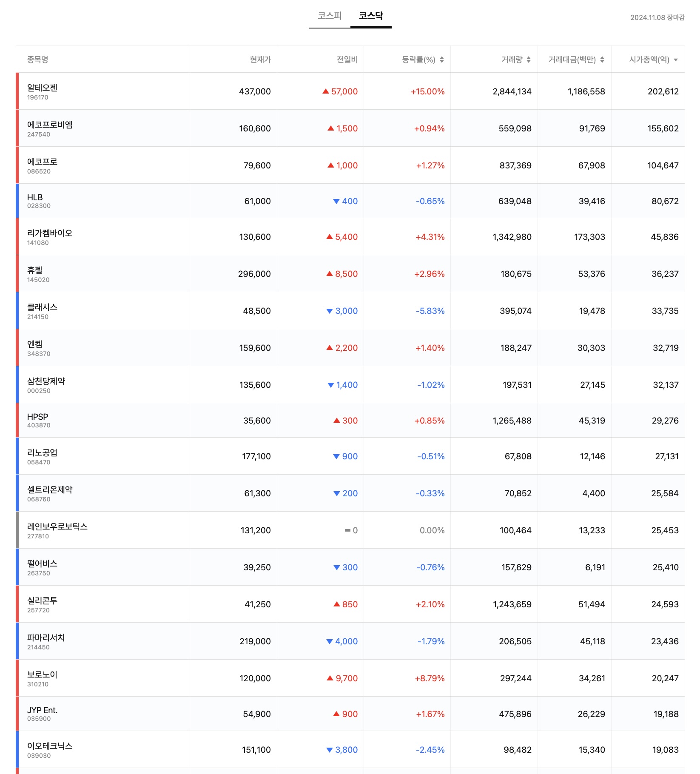Open the 에코프로 stock link
The height and width of the screenshot is (774, 700).
(x=42, y=162)
